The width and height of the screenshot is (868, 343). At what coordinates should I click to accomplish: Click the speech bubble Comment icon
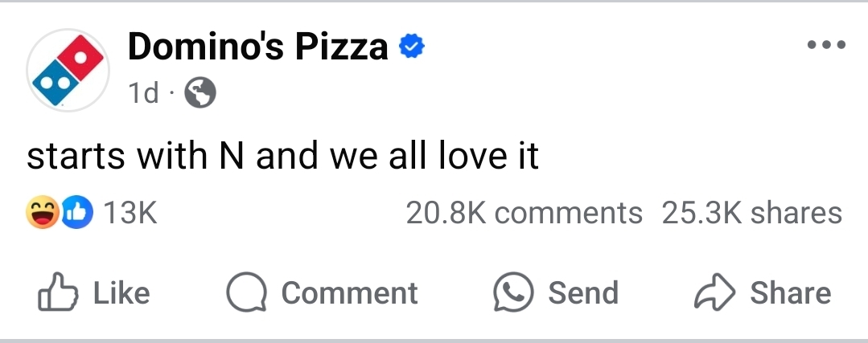(245, 292)
